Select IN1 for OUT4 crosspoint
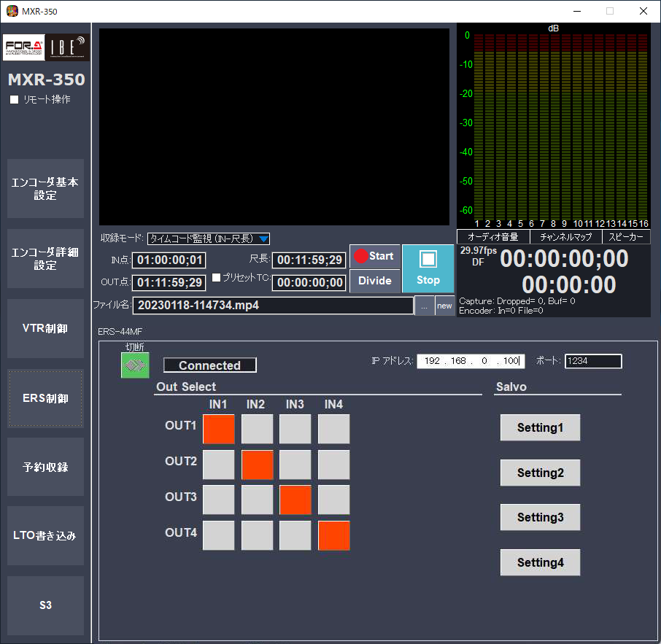The width and height of the screenshot is (661, 644). pos(218,535)
